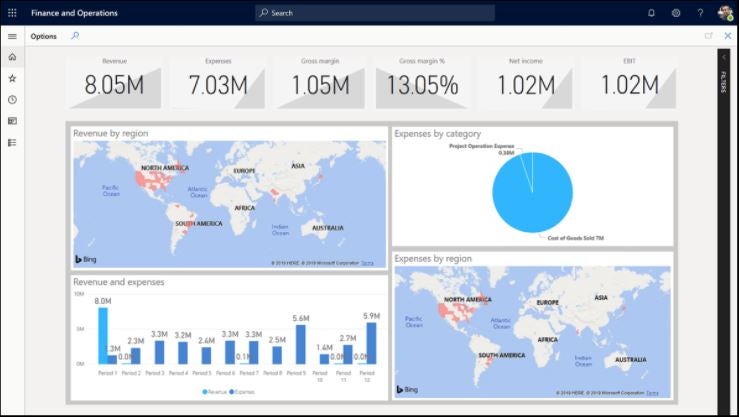
Task: Click the 3.2M bar in Period 4
Action: click(183, 353)
